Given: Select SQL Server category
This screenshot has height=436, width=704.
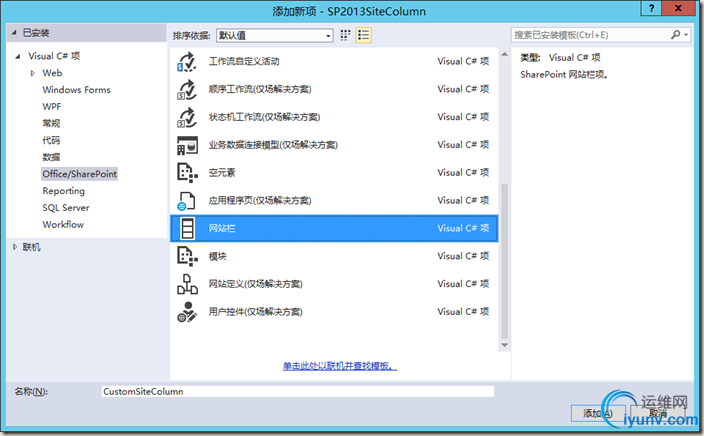Looking at the screenshot, I should 66,208.
